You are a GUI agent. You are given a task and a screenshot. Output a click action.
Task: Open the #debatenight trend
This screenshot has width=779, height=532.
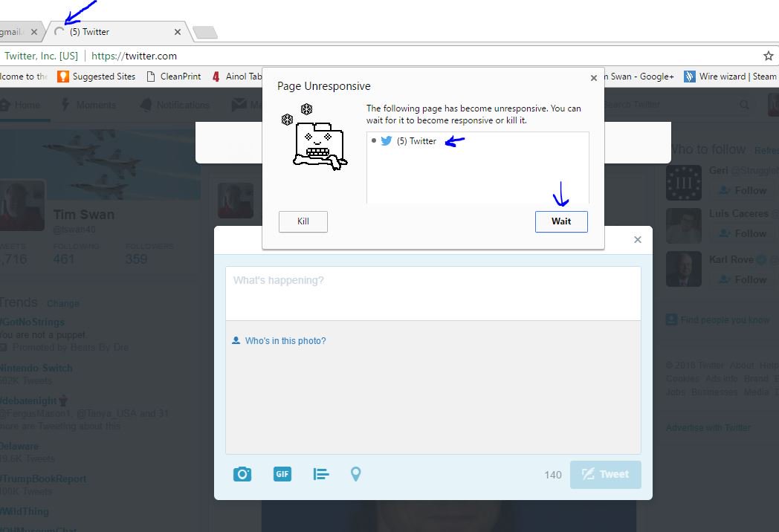[29, 401]
